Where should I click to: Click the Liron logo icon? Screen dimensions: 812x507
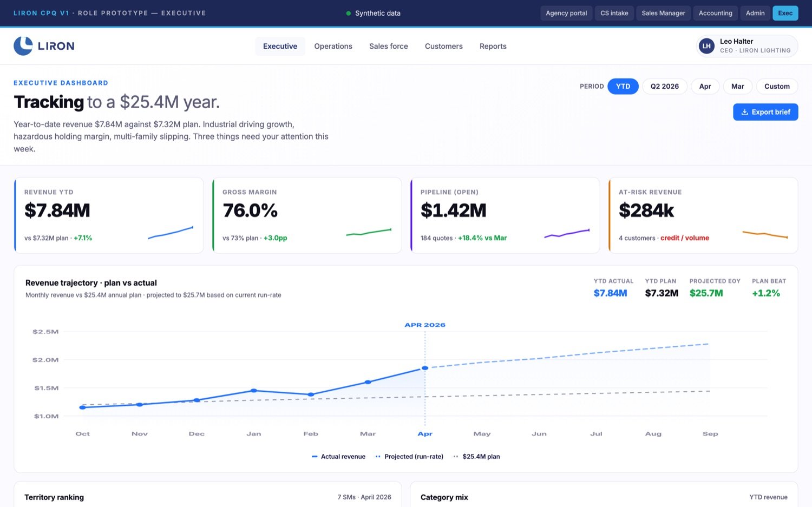click(23, 46)
